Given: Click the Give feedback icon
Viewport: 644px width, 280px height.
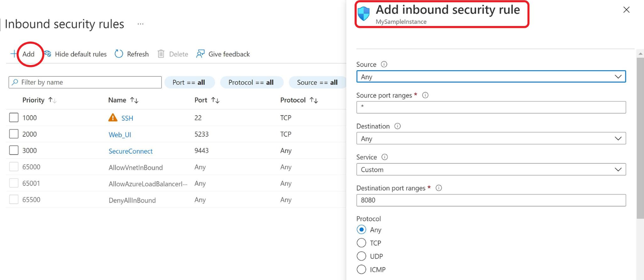Looking at the screenshot, I should pos(200,54).
